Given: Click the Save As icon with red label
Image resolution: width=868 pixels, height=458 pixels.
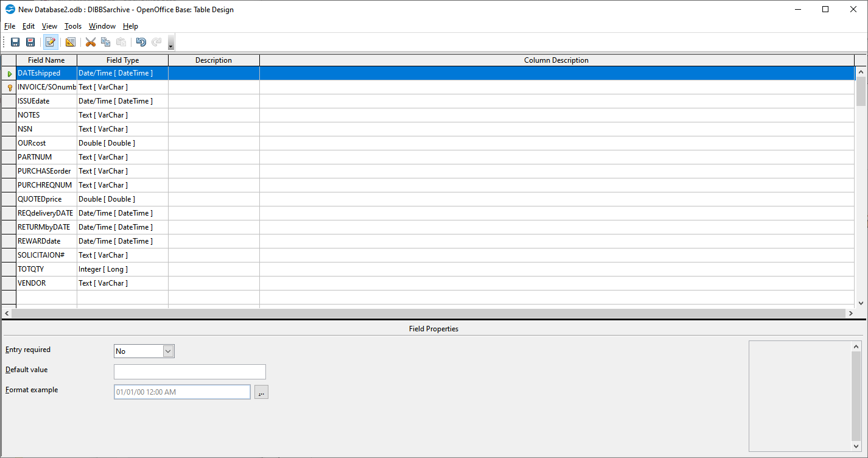Looking at the screenshot, I should (30, 42).
